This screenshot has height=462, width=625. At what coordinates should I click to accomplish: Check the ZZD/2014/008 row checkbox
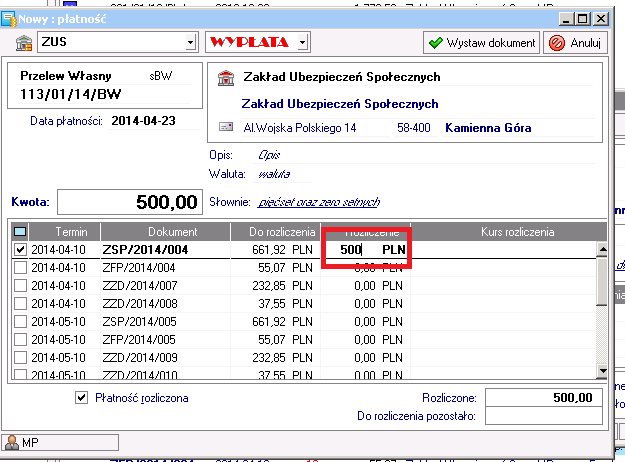point(20,303)
